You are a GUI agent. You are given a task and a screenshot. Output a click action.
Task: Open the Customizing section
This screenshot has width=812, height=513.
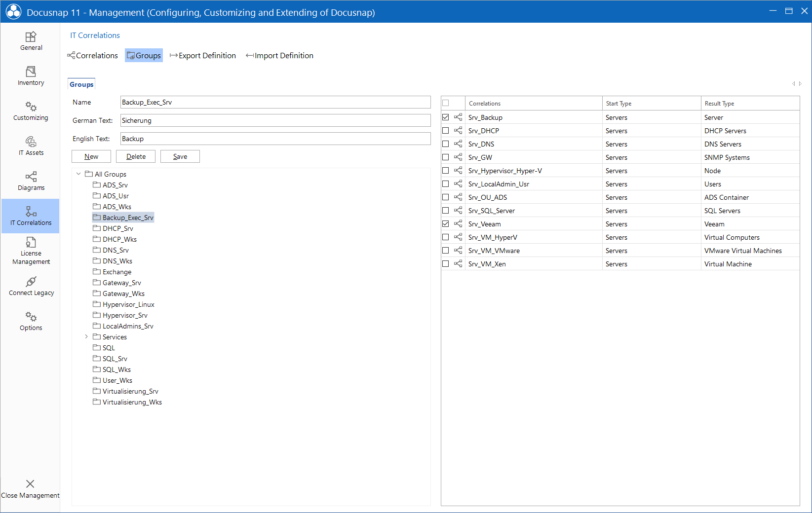30,110
